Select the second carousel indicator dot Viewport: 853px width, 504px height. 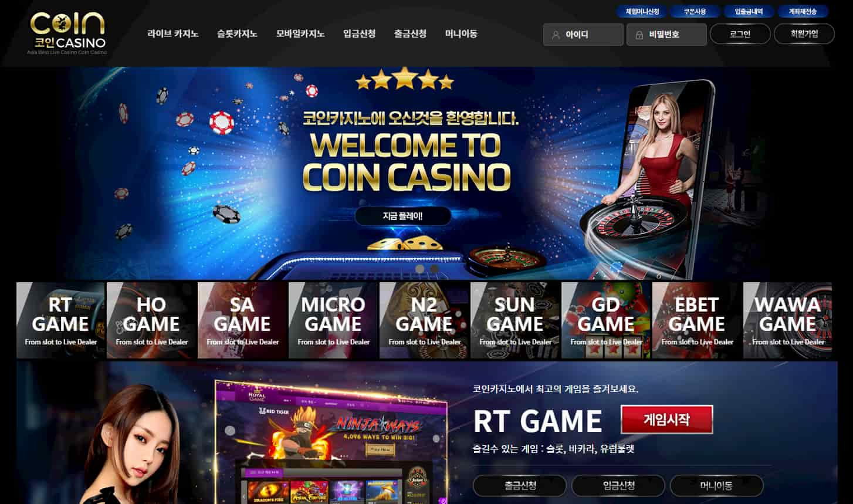(x=434, y=268)
